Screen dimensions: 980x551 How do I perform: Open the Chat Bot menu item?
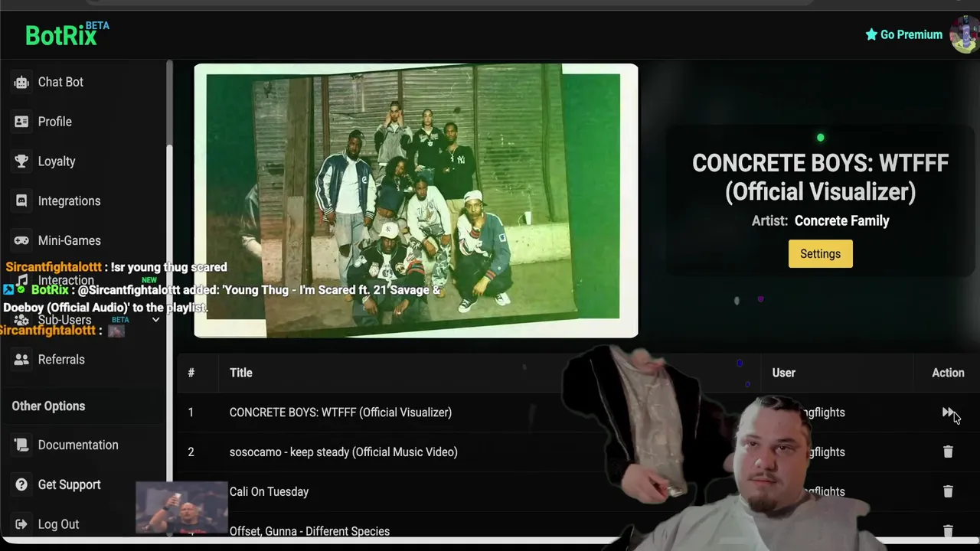click(60, 82)
